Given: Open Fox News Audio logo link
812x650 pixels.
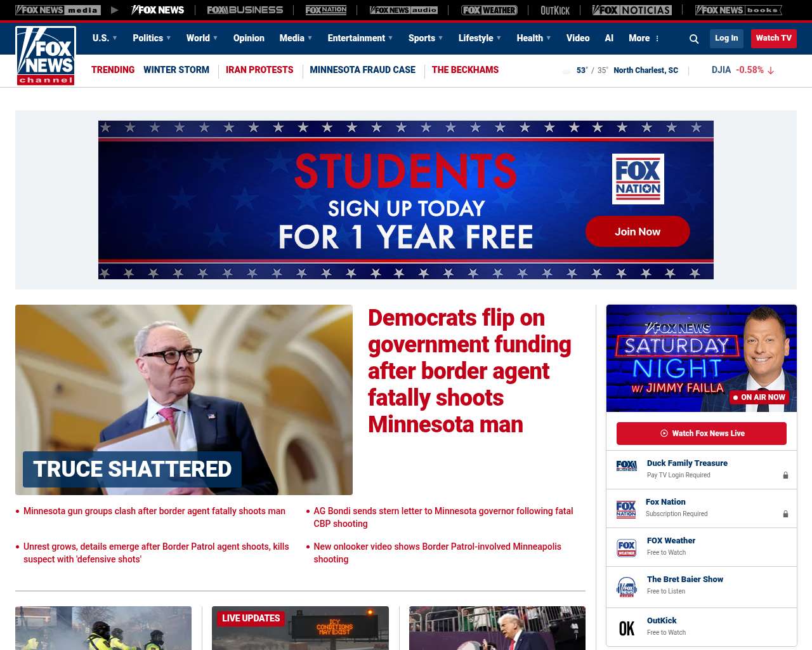Looking at the screenshot, I should [x=403, y=10].
